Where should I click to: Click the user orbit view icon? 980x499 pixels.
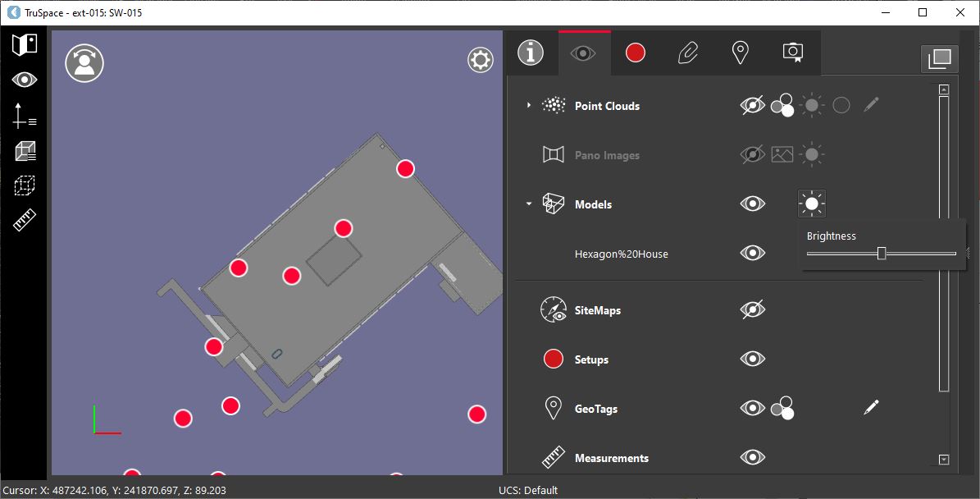pyautogui.click(x=84, y=63)
